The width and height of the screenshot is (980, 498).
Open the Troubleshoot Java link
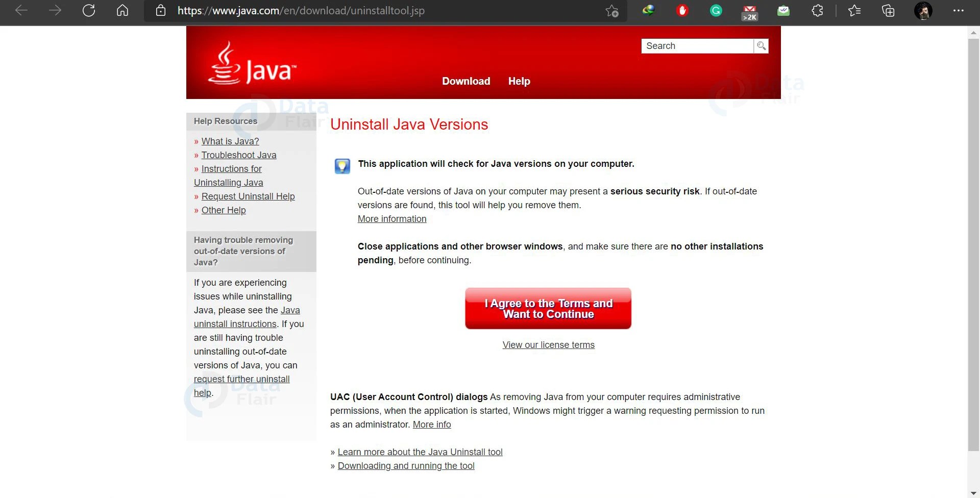click(239, 155)
